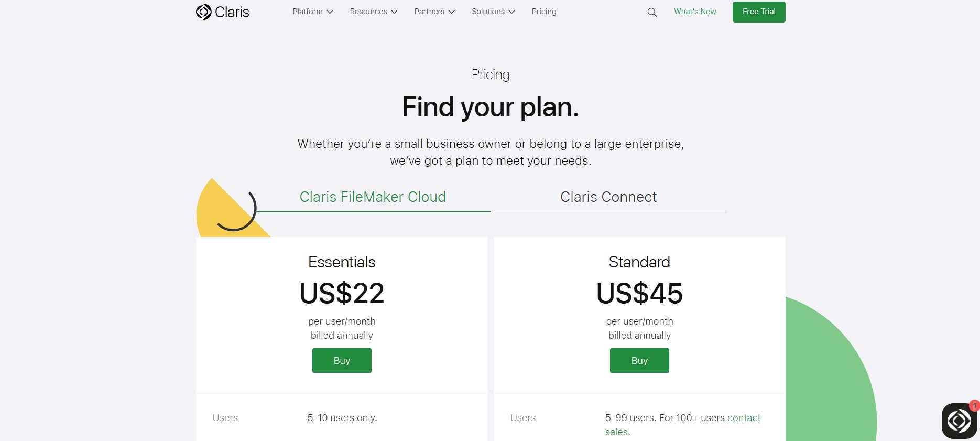The image size is (980, 441).
Task: Open the search magnifier icon
Action: 652,13
